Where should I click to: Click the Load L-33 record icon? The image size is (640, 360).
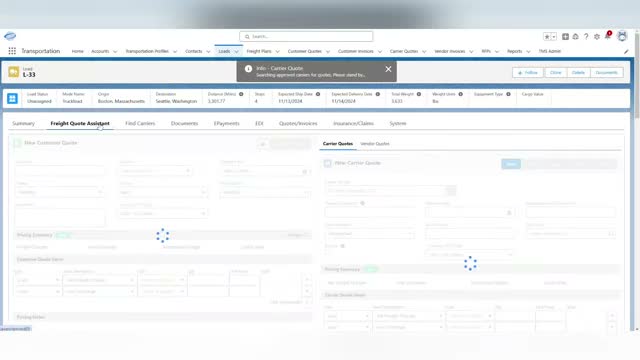(13, 72)
